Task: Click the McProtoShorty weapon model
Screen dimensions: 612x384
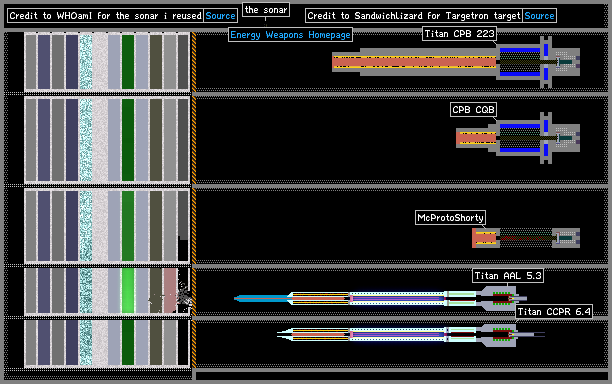Action: pos(526,238)
